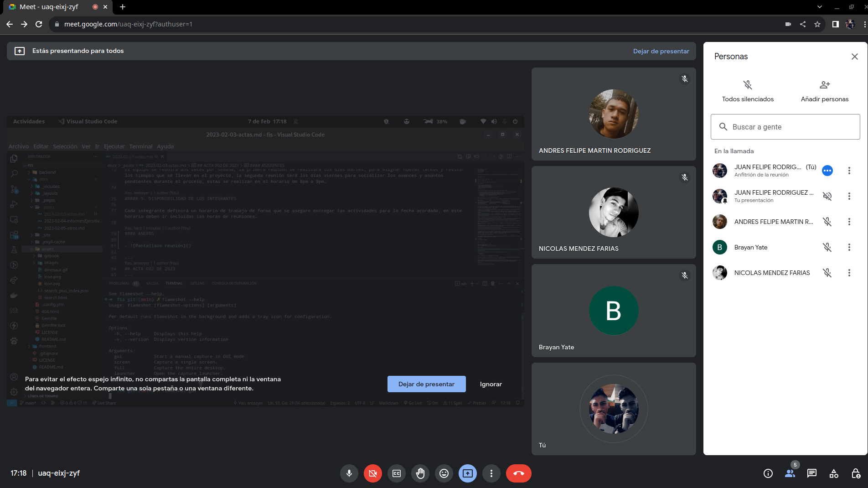Image resolution: width=868 pixels, height=488 pixels.
Task: Open the Chrome profile avatar
Action: [x=850, y=24]
